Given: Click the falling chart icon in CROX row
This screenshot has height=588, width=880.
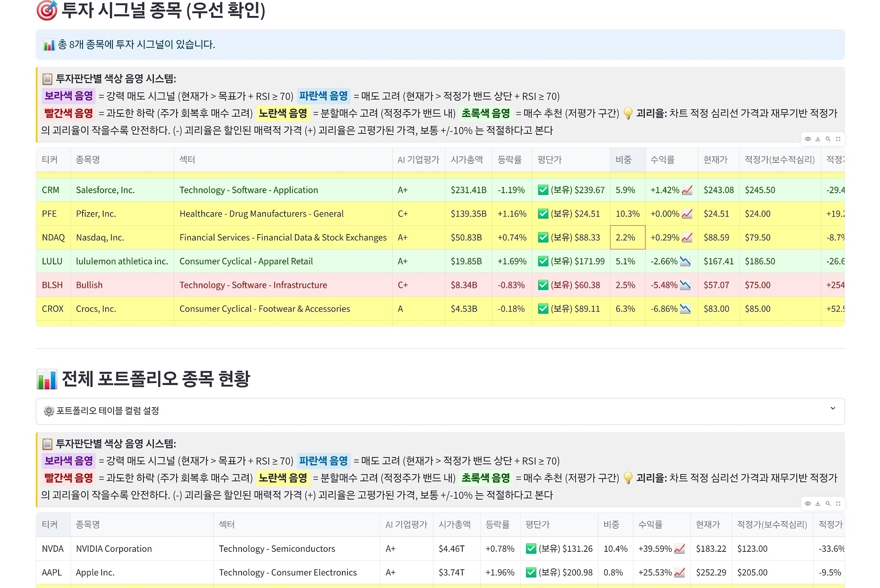Looking at the screenshot, I should pos(685,309).
